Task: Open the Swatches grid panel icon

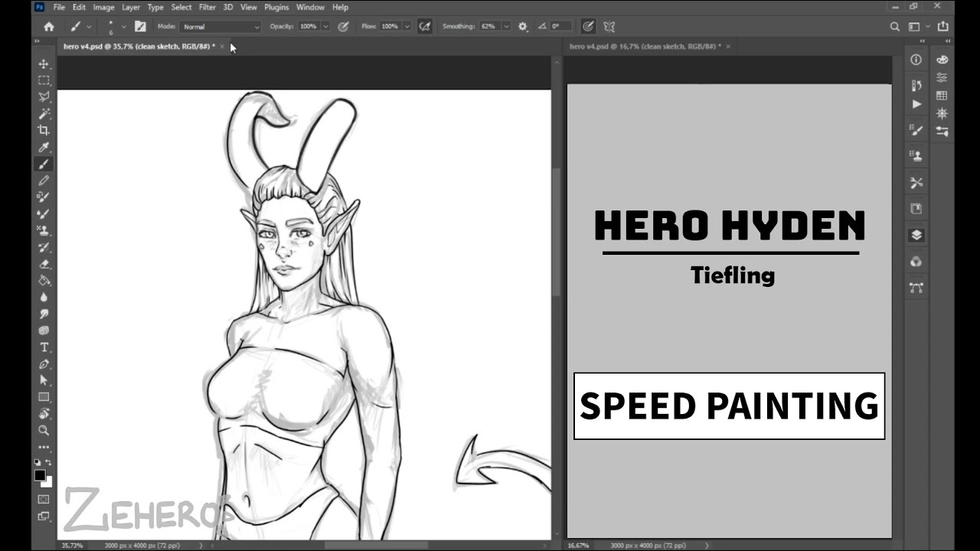Action: (942, 96)
